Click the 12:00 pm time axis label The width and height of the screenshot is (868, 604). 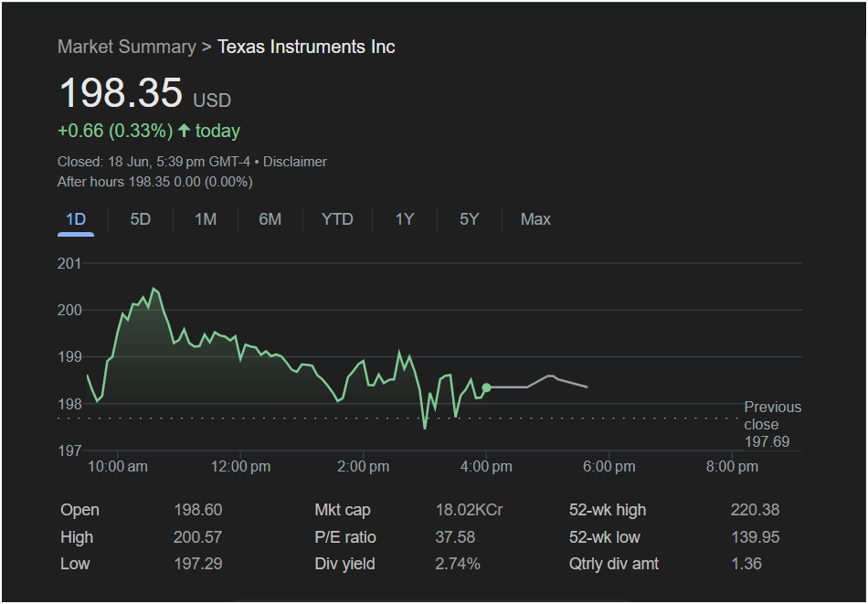coord(241,467)
